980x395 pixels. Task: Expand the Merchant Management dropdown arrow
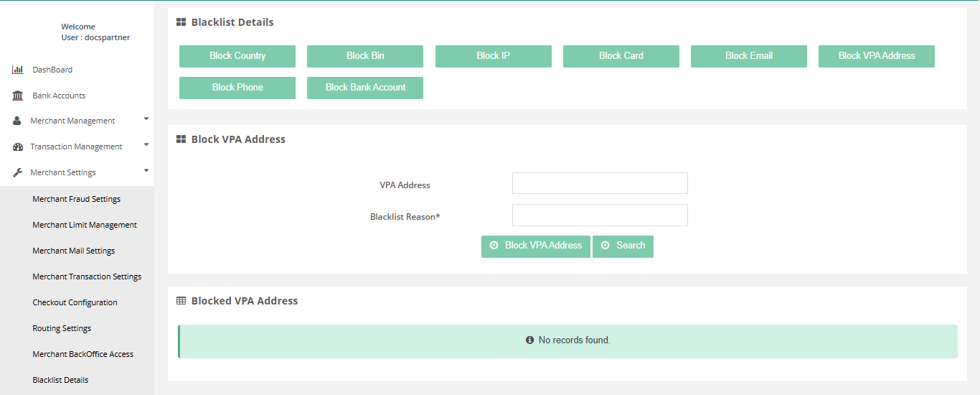(146, 118)
